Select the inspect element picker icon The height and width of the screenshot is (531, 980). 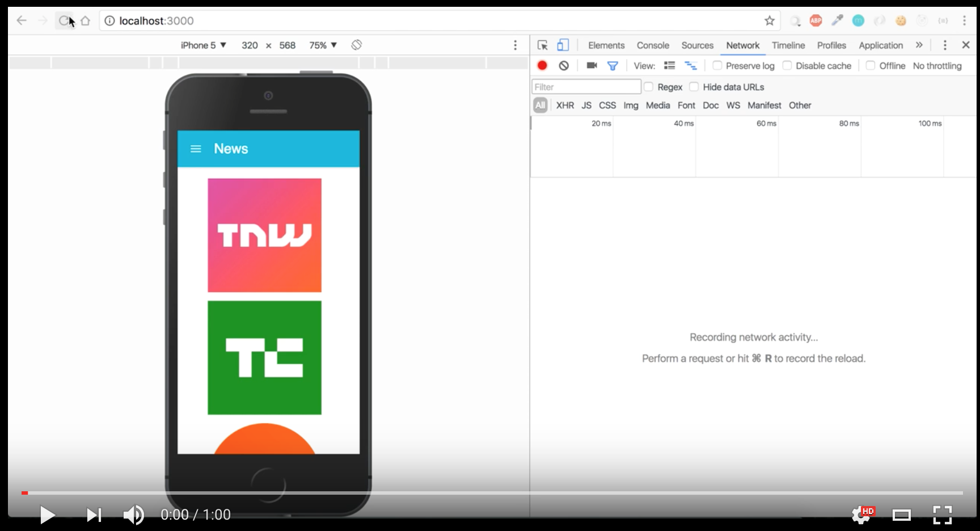click(x=542, y=45)
